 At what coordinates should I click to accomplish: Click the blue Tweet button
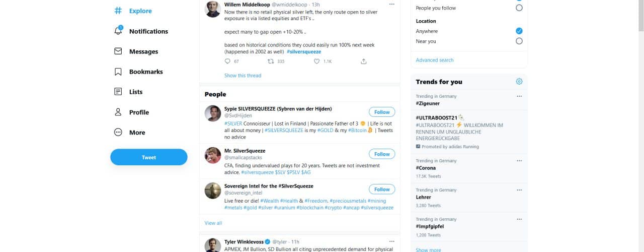[149, 157]
